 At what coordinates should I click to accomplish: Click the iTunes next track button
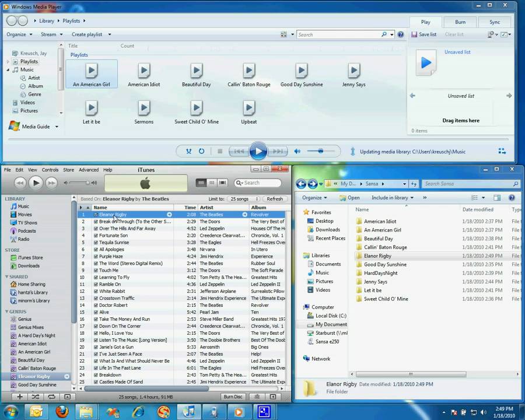point(51,183)
